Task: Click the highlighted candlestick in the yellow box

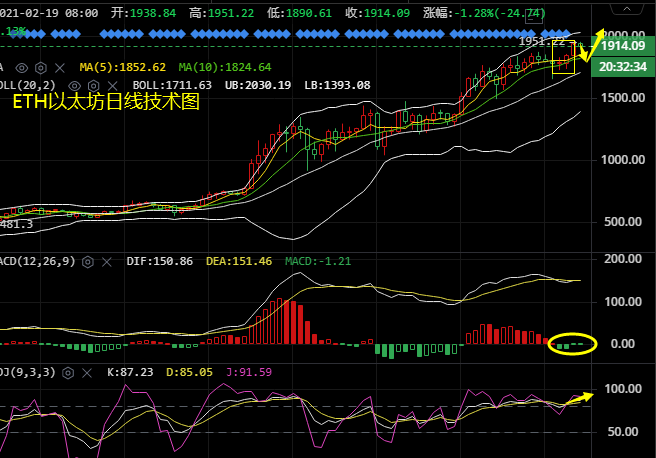Action: pos(564,60)
